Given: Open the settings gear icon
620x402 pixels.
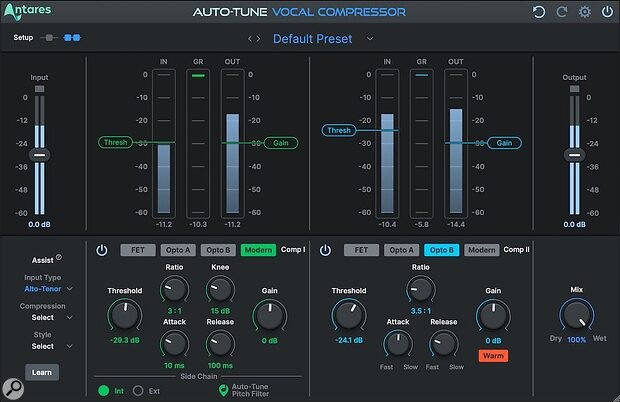Looking at the screenshot, I should tap(584, 12).
